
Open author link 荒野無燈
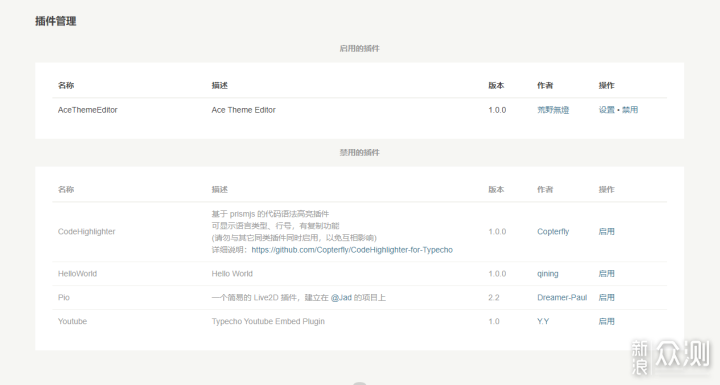[x=553, y=110]
